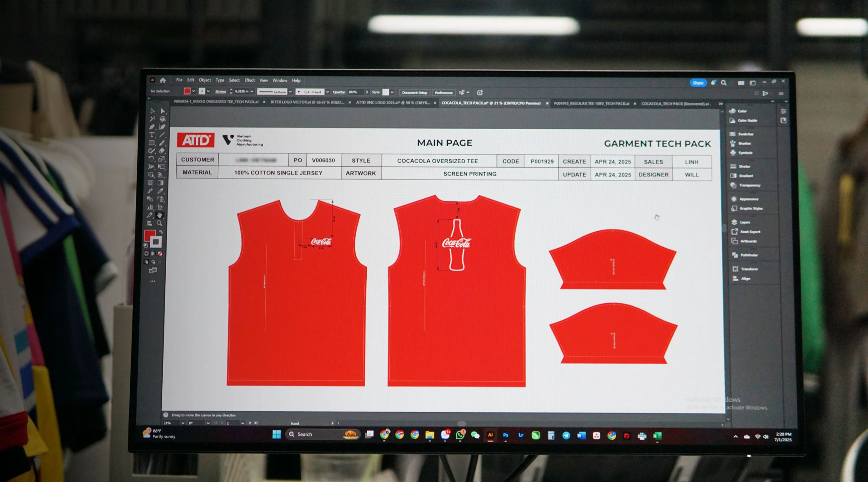The height and width of the screenshot is (482, 868).
Task: Open the Effect menu
Action: [x=250, y=80]
